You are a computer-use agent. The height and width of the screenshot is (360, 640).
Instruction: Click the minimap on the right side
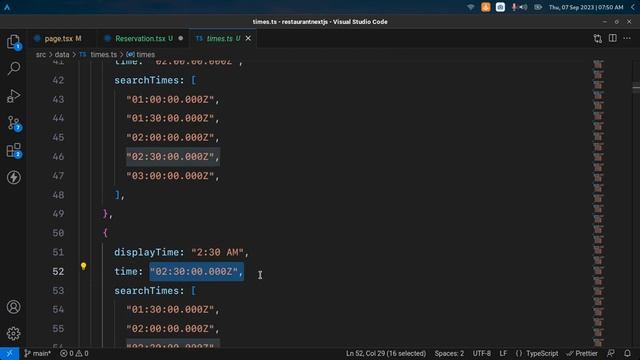[x=598, y=203]
